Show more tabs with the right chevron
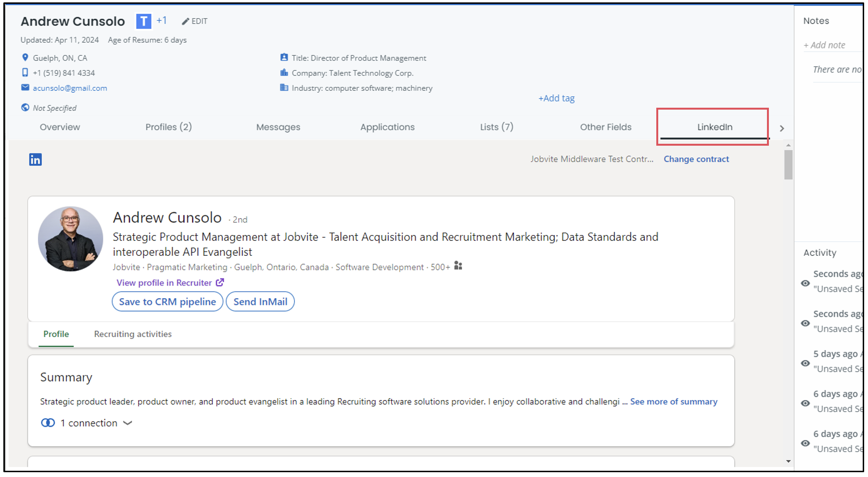 [782, 128]
